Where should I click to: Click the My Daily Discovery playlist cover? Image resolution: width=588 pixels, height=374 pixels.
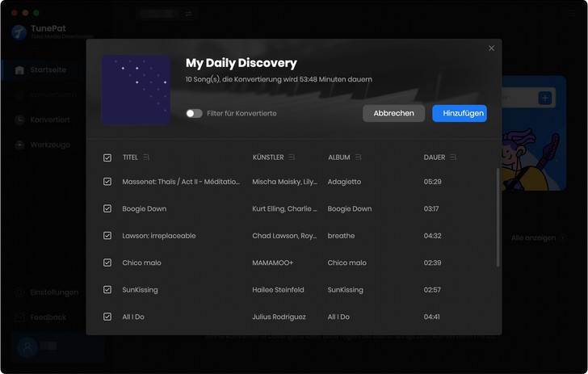(136, 90)
